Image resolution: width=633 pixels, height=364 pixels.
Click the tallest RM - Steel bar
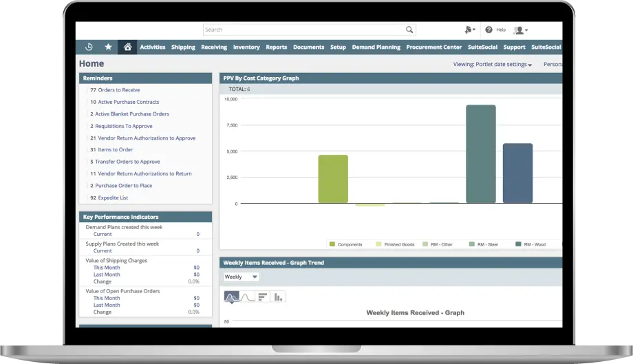[x=481, y=153]
